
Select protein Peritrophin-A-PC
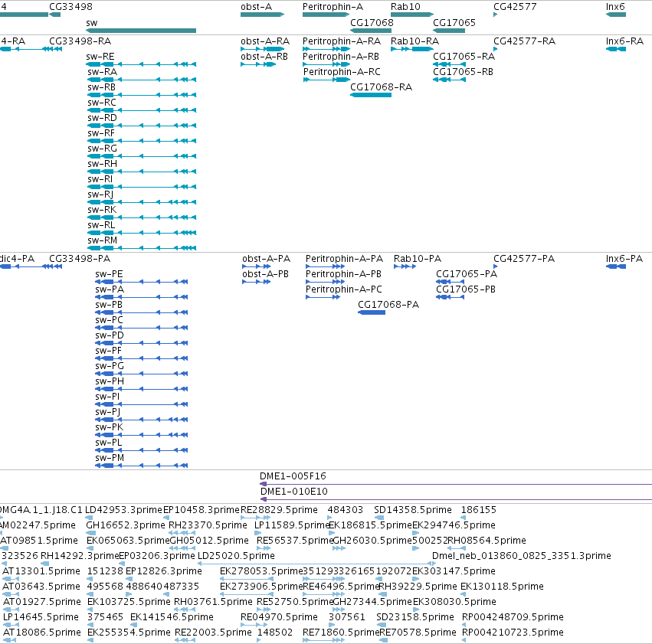pyautogui.click(x=323, y=297)
